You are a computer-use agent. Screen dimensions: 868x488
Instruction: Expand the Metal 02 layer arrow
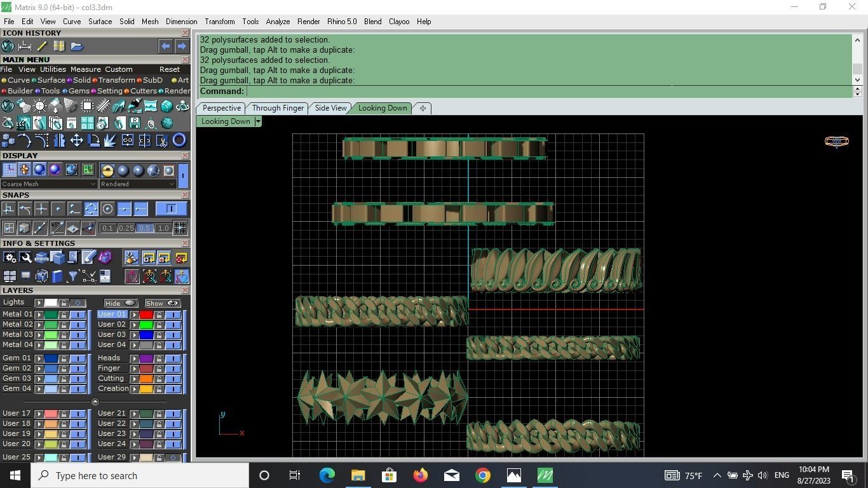pos(39,325)
